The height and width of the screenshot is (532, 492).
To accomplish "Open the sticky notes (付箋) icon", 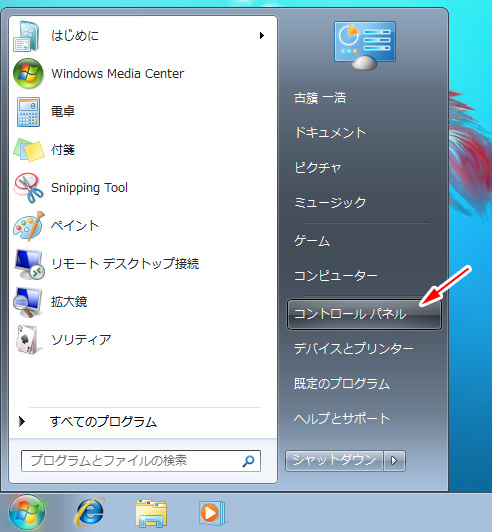I will (29, 150).
